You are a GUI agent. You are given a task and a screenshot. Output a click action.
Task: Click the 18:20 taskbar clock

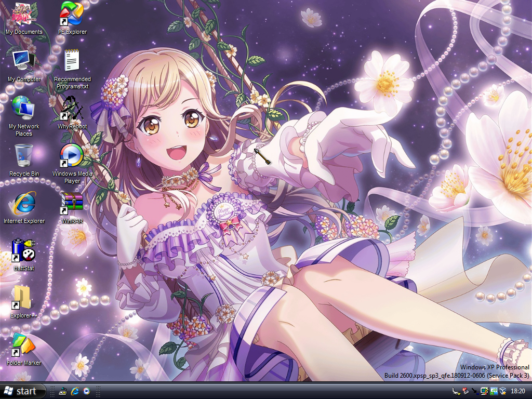(518, 392)
